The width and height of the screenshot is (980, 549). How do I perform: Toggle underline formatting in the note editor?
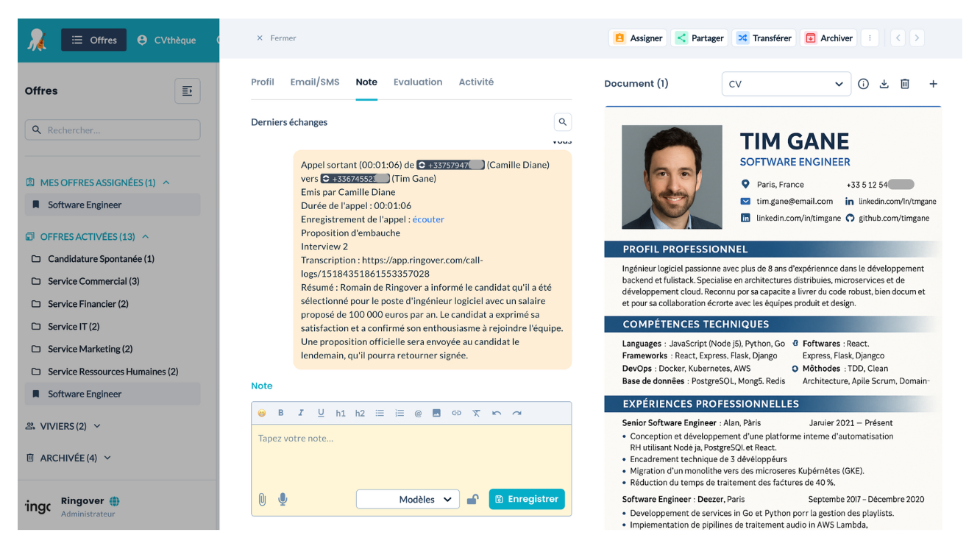[x=321, y=413]
